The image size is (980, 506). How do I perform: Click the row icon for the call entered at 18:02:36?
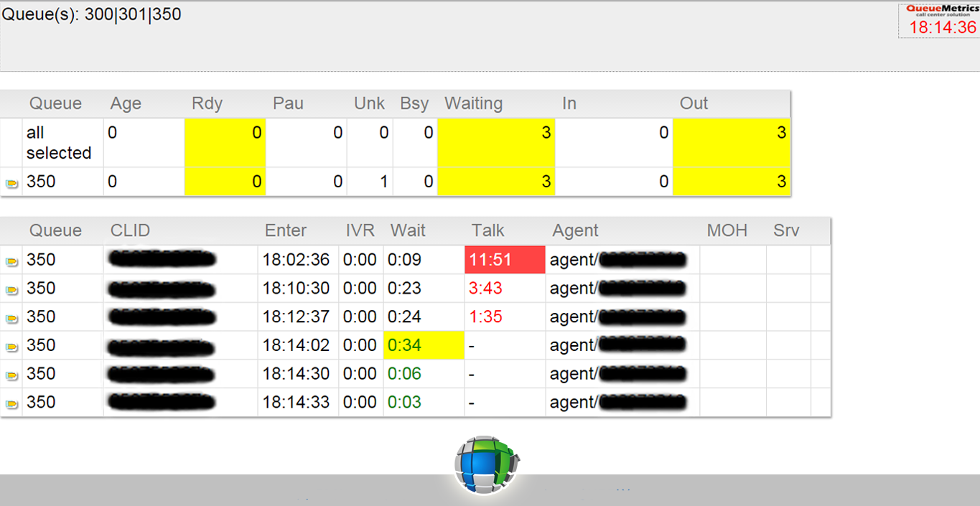click(11, 261)
